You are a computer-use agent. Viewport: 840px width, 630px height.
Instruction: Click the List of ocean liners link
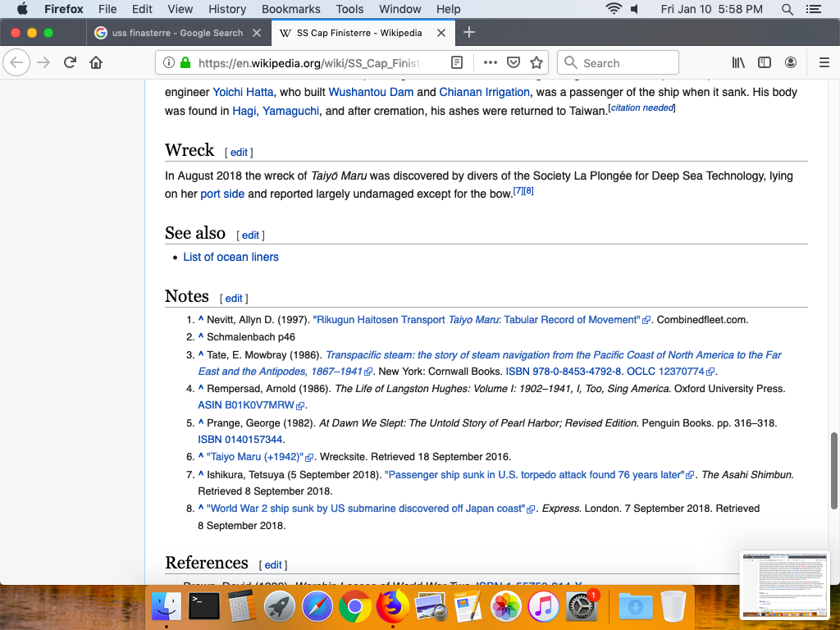(x=231, y=257)
